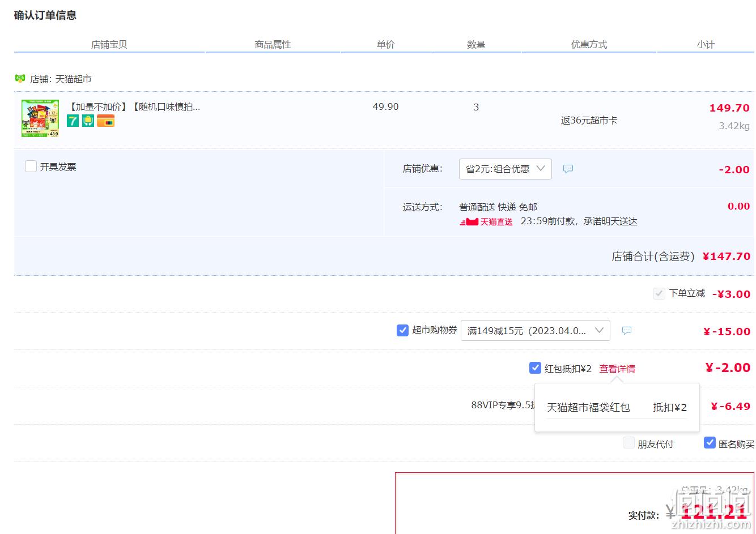Click the greyed 下单立减 checkbox
The image size is (756, 534).
coord(659,293)
